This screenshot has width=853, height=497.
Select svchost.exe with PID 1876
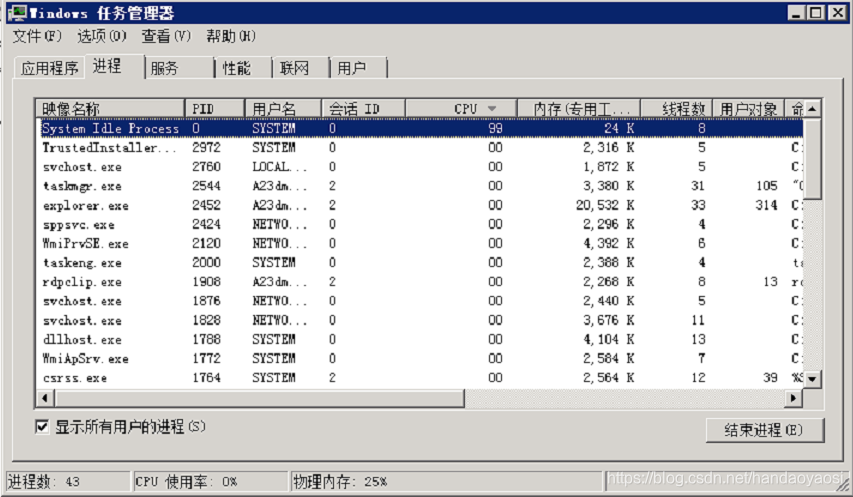pyautogui.click(x=420, y=301)
